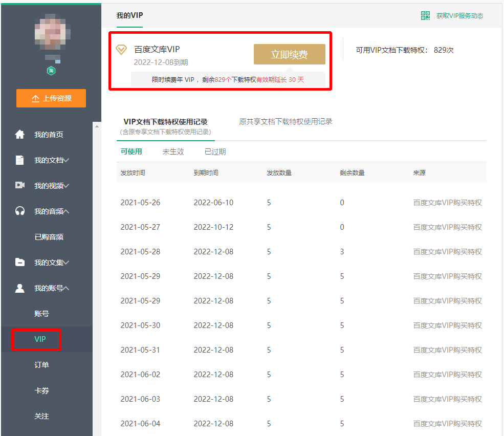Click the 可用VIP文档下载特权 829次 text
Image resolution: width=504 pixels, height=436 pixels.
pos(405,50)
